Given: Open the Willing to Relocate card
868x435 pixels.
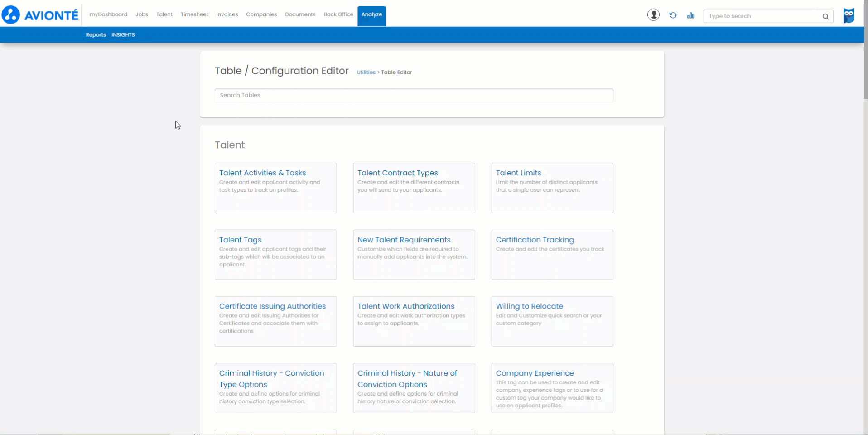Looking at the screenshot, I should click(552, 321).
